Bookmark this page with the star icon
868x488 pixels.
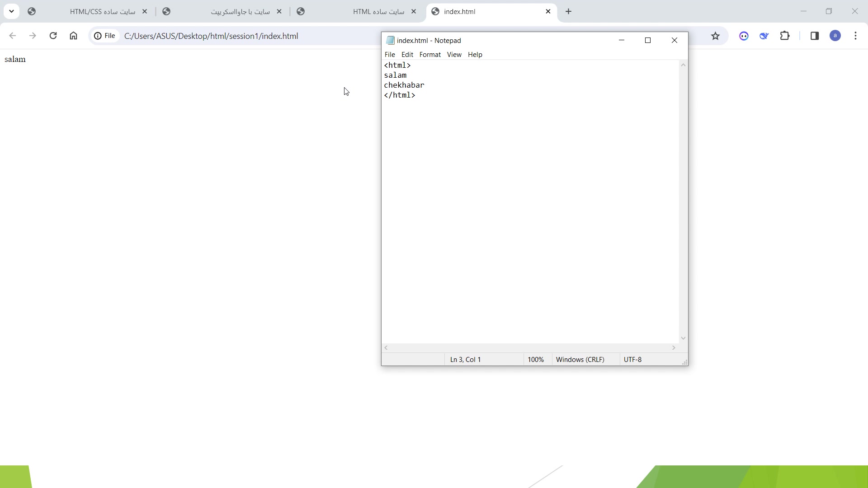coord(715,36)
